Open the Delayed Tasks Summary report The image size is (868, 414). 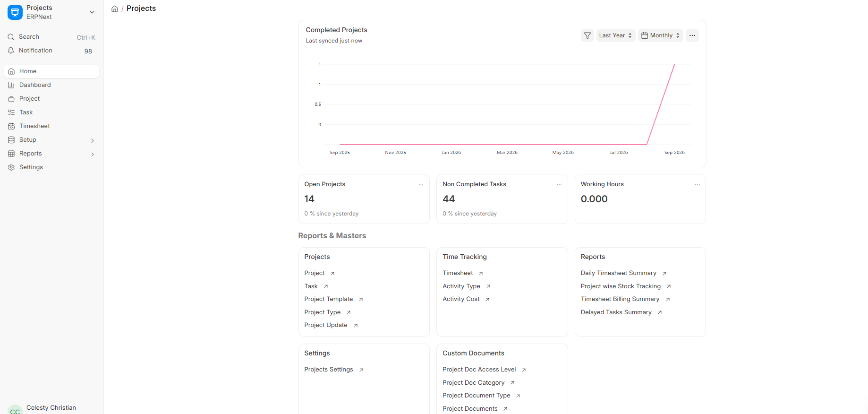616,312
